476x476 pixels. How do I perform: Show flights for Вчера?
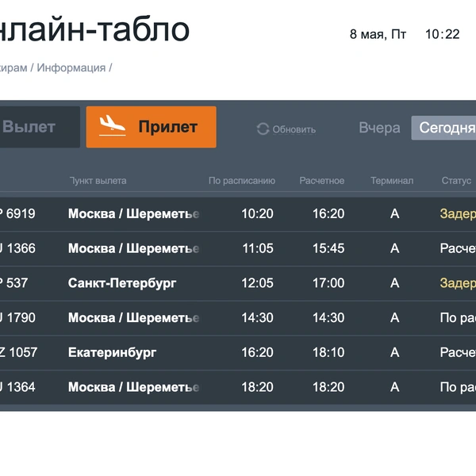(379, 128)
